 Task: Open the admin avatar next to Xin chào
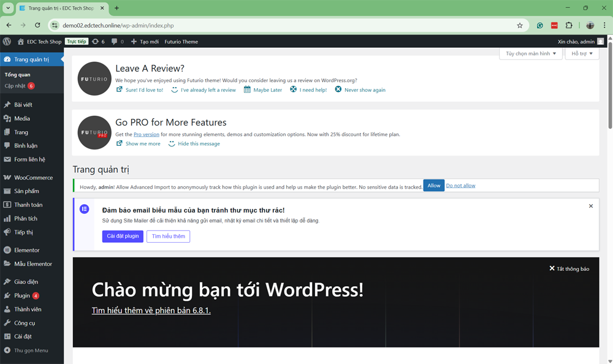601,42
